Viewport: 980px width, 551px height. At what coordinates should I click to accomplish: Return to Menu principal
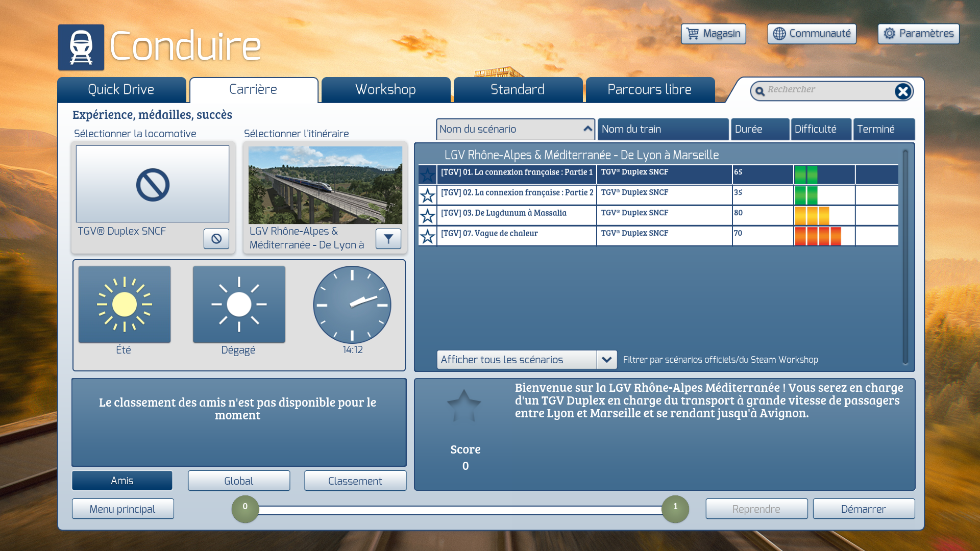click(122, 509)
